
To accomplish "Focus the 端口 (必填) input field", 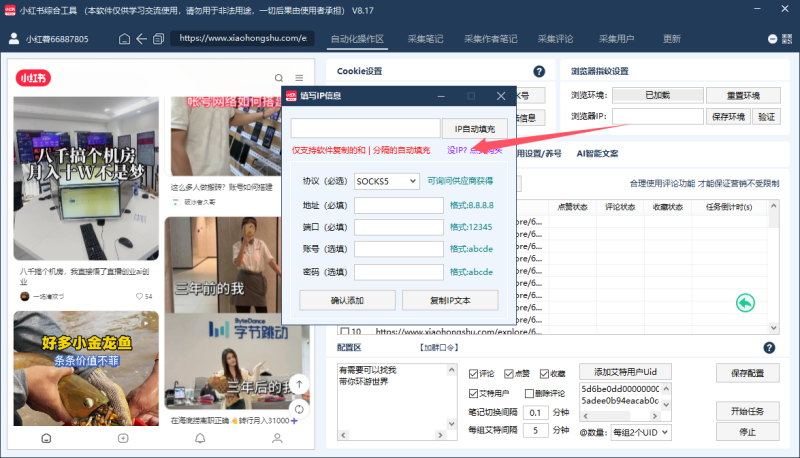I will coord(398,227).
